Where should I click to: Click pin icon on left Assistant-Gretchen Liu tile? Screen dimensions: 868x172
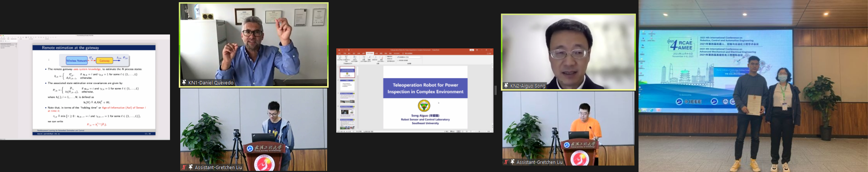pos(191,167)
